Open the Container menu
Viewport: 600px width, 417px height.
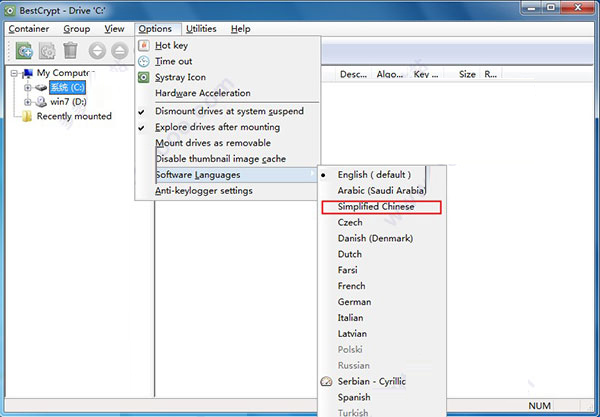(x=29, y=29)
